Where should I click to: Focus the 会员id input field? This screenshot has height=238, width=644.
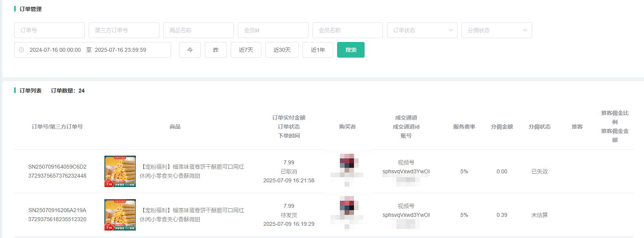coord(273,30)
